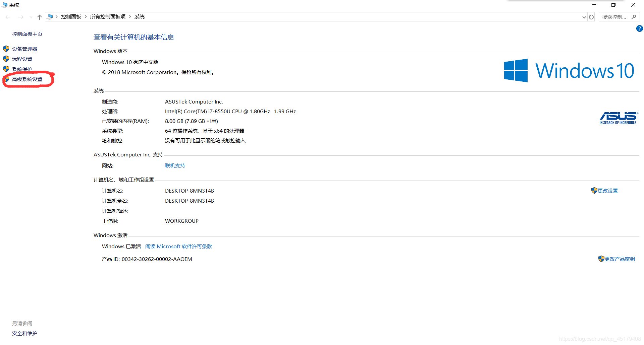Open Remote settings (远程设置)
The width and height of the screenshot is (644, 345).
[22, 59]
